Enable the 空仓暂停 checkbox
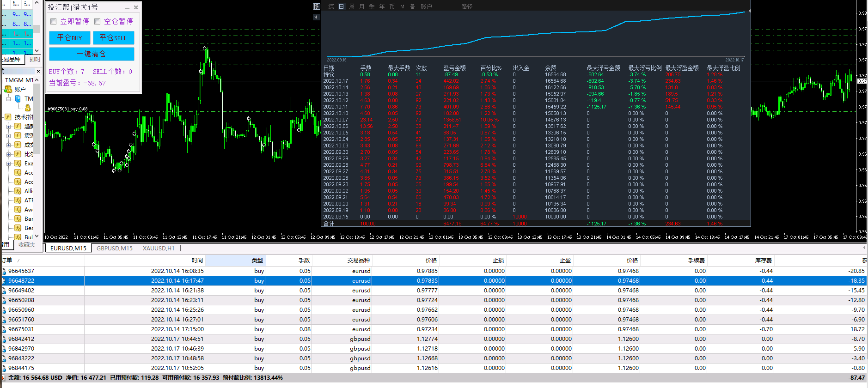 98,21
